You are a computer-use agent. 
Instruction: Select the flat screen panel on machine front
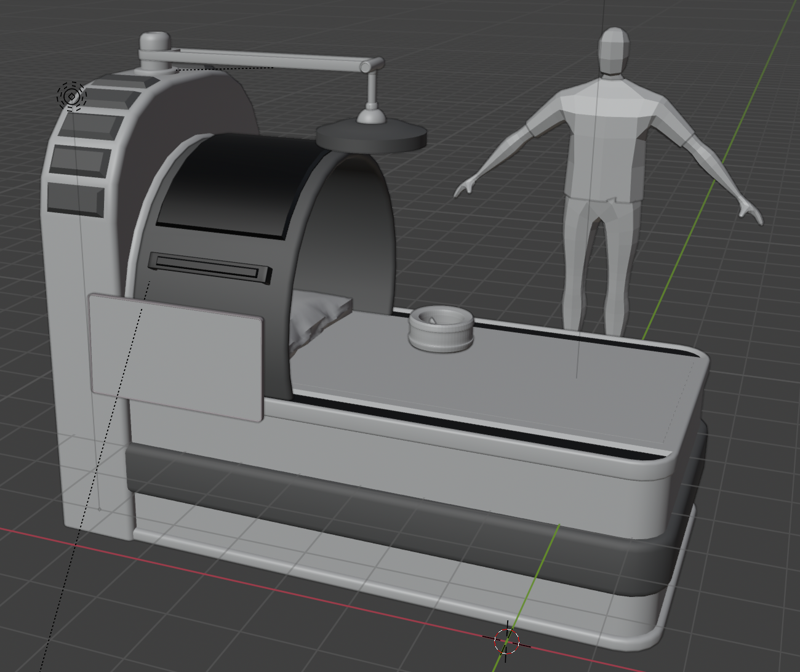pos(177,358)
